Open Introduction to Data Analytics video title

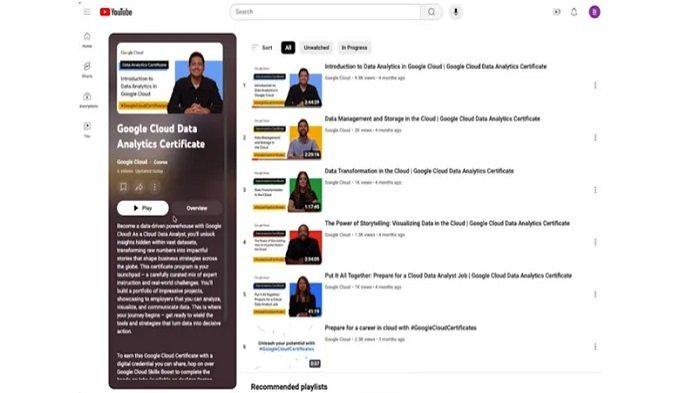point(435,67)
